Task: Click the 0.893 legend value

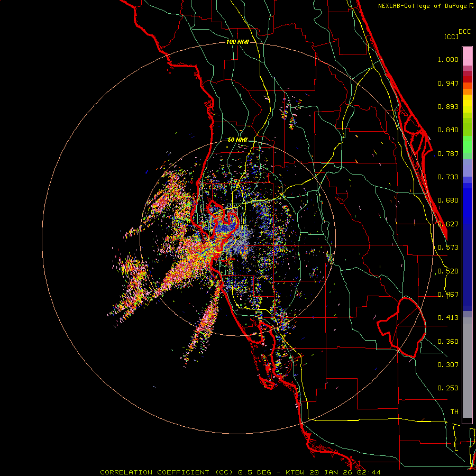Action: pyautogui.click(x=448, y=106)
